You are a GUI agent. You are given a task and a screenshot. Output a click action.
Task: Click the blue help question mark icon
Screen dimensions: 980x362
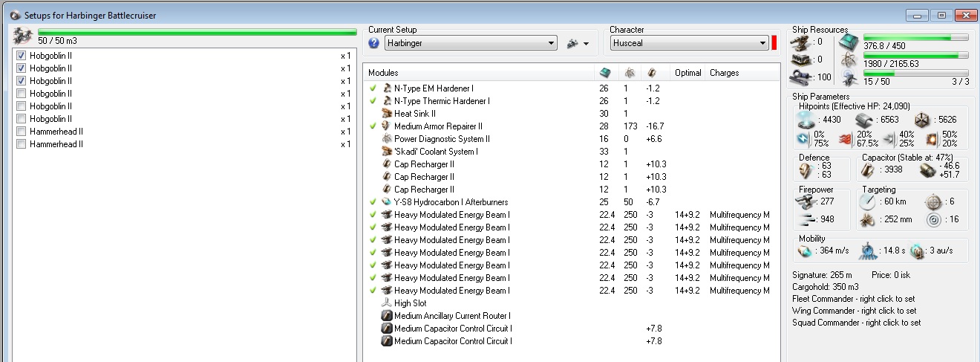373,44
